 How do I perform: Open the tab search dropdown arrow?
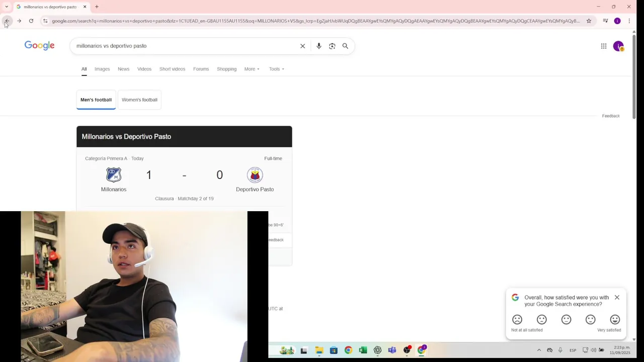[7, 7]
